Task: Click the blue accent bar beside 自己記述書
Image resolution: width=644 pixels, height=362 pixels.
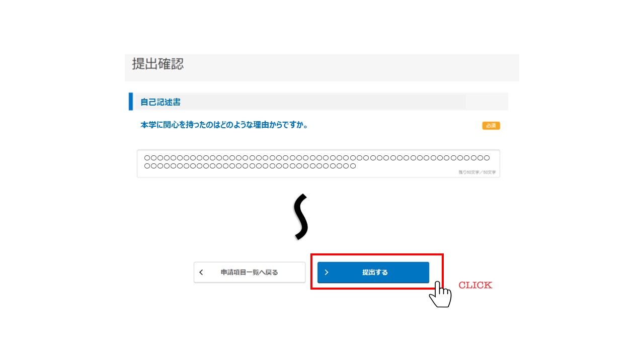Action: click(131, 101)
